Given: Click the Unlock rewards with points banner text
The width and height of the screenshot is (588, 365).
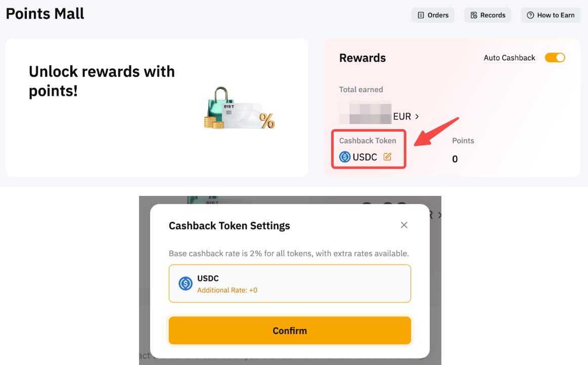Looking at the screenshot, I should pyautogui.click(x=102, y=81).
